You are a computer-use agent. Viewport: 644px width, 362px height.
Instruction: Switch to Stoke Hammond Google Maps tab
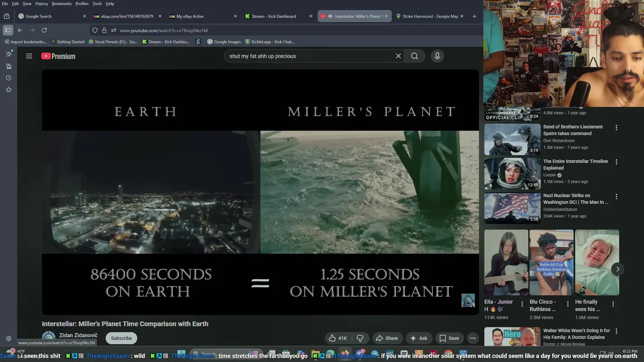(430, 16)
